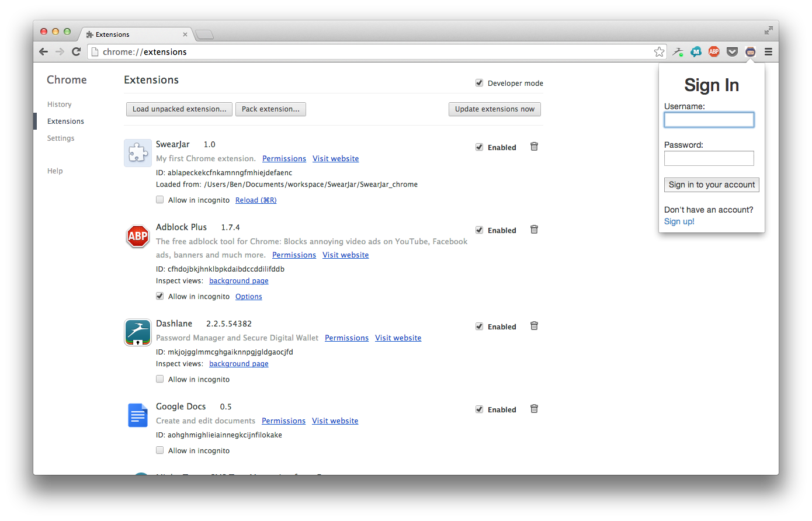
Task: Allow SwearJar in incognito
Action: [159, 200]
